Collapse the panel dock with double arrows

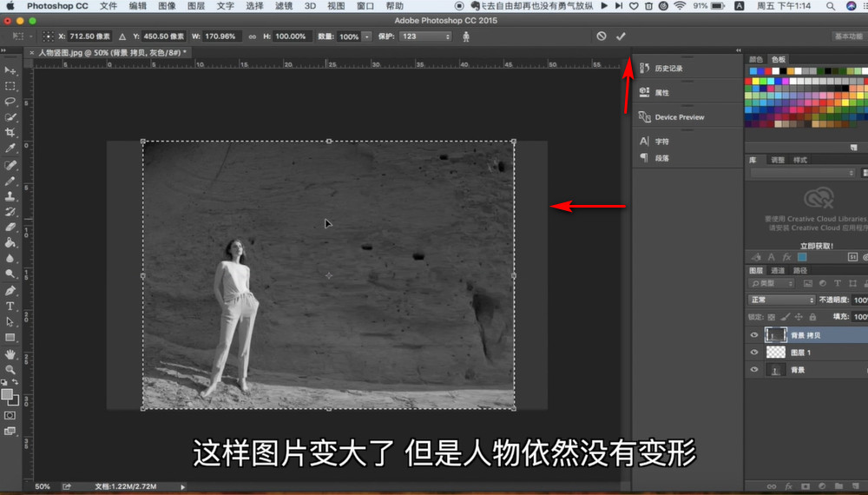739,50
